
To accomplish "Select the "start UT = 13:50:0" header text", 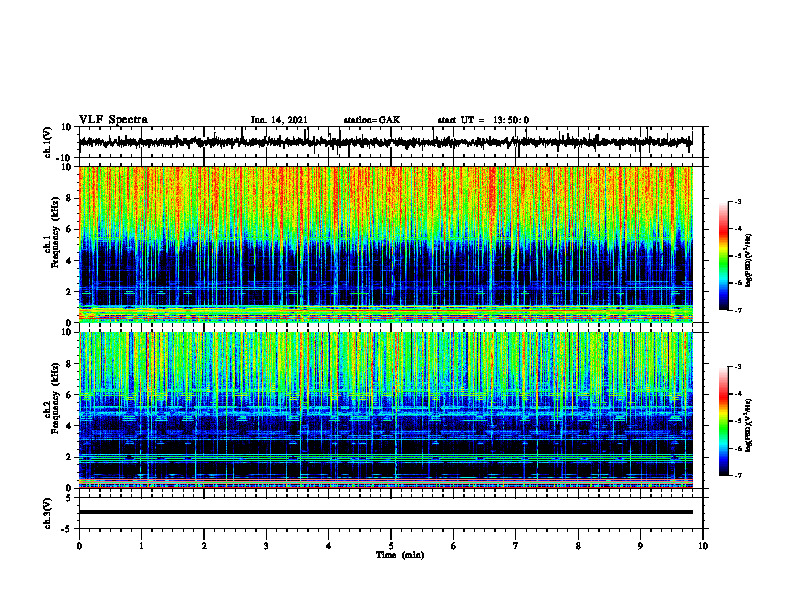I will tap(483, 120).
